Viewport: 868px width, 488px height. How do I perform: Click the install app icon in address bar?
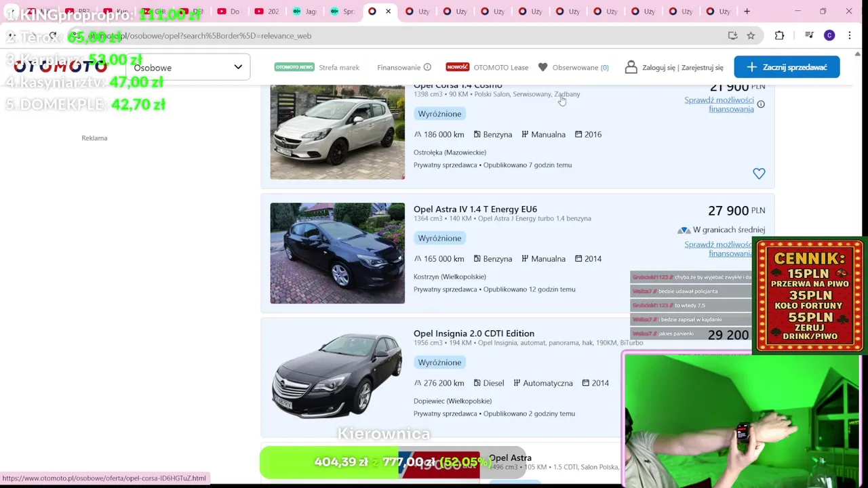[732, 35]
